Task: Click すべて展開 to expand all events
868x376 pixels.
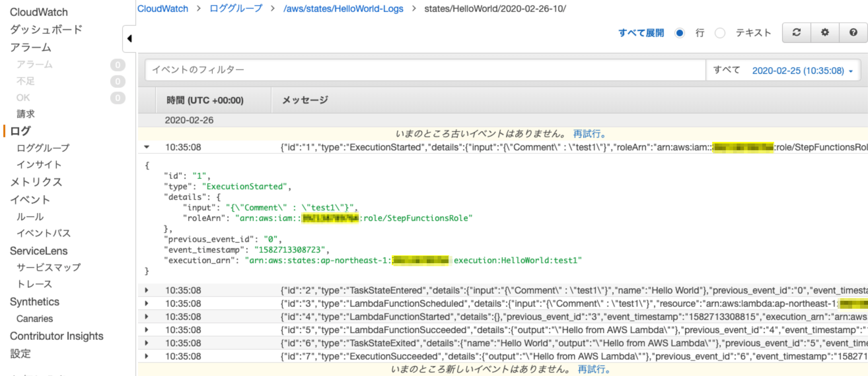Action: tap(641, 32)
